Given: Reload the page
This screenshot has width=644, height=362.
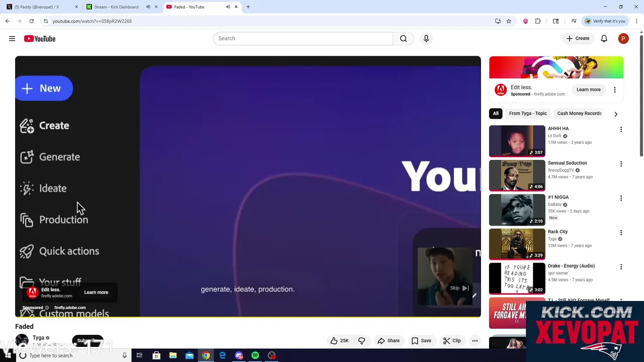Looking at the screenshot, I should [31, 21].
